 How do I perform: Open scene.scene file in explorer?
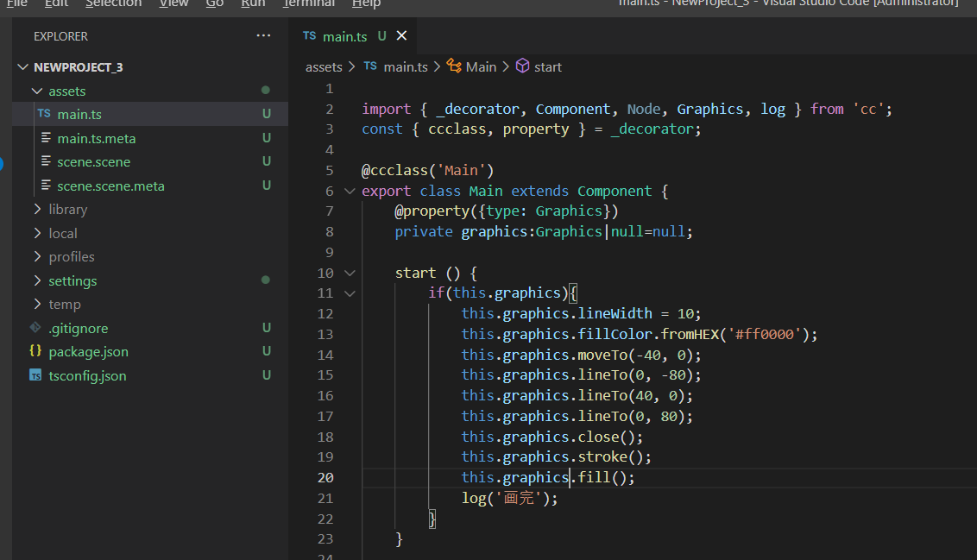(93, 162)
